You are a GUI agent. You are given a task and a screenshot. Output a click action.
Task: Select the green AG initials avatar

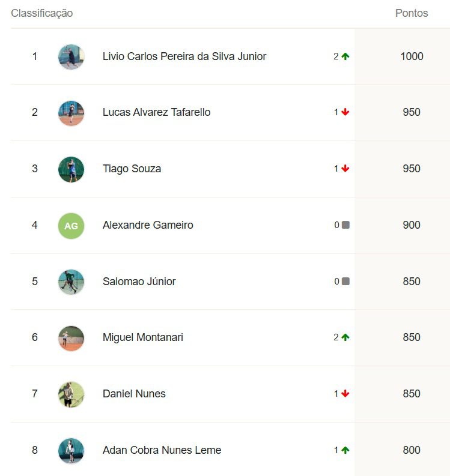(71, 226)
